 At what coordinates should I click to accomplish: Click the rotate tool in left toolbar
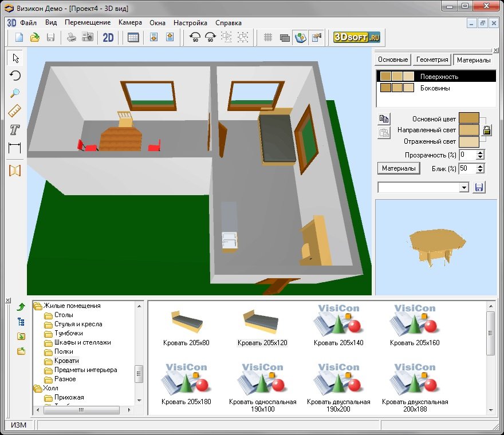(15, 76)
